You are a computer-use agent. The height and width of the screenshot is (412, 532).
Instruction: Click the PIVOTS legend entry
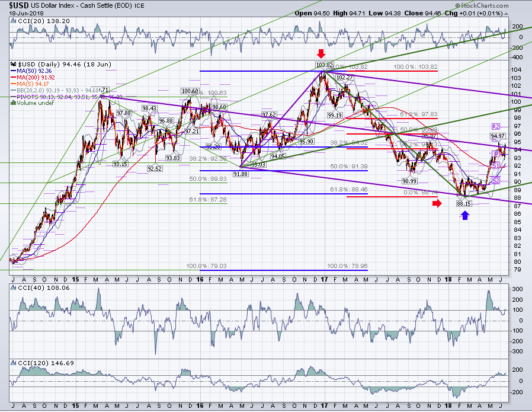(x=66, y=97)
